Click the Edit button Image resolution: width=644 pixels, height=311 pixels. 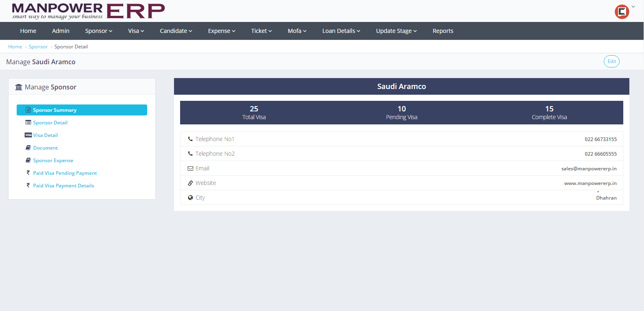coord(611,61)
